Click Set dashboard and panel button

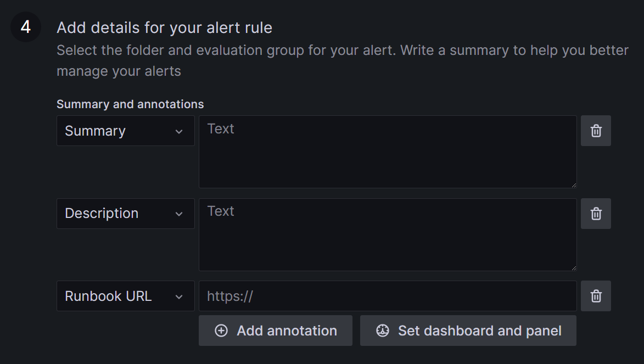tap(468, 331)
